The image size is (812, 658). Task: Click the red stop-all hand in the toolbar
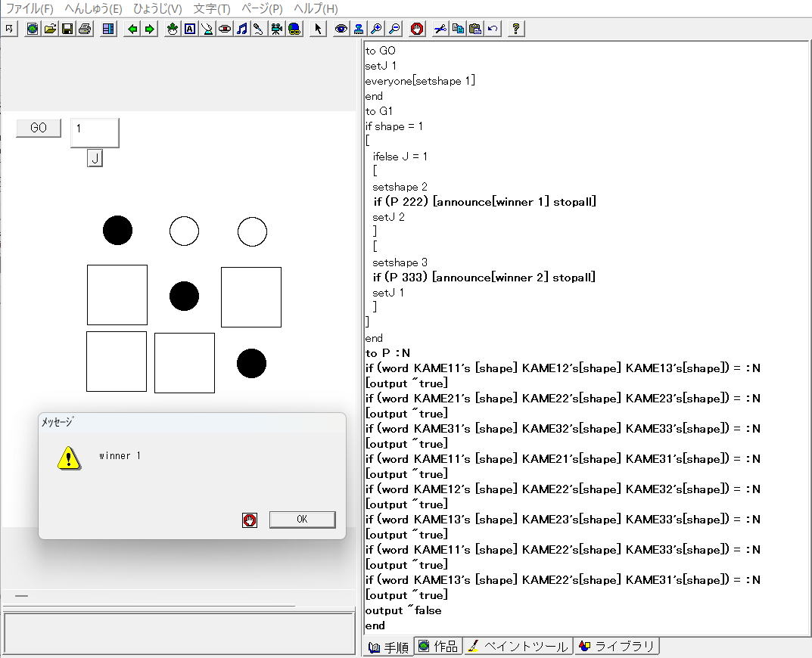pyautogui.click(x=417, y=29)
